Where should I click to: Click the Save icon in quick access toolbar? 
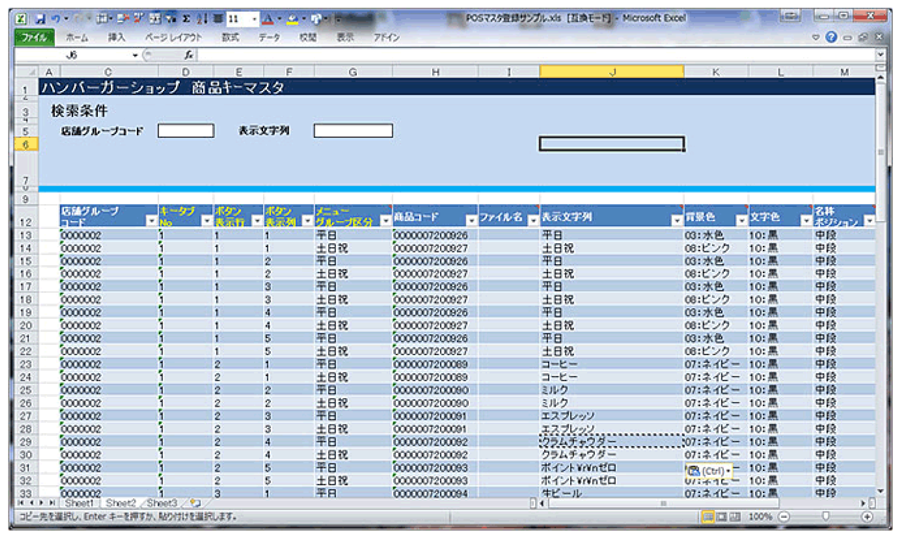tap(40, 19)
